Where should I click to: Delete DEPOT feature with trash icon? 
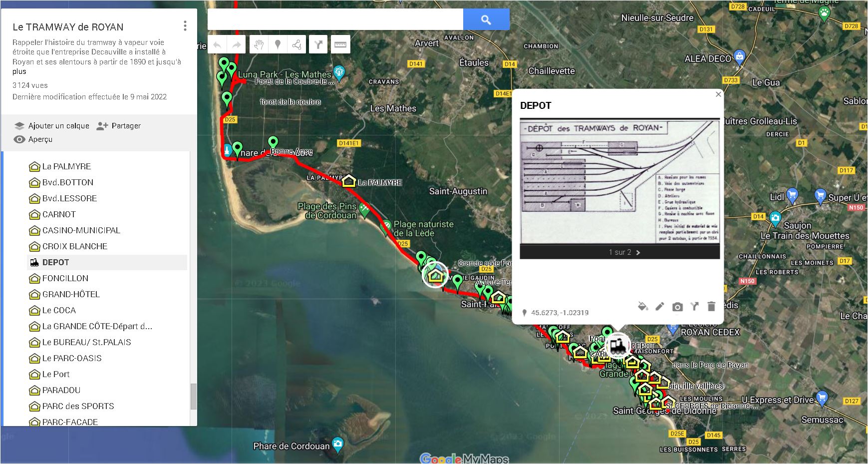point(711,306)
